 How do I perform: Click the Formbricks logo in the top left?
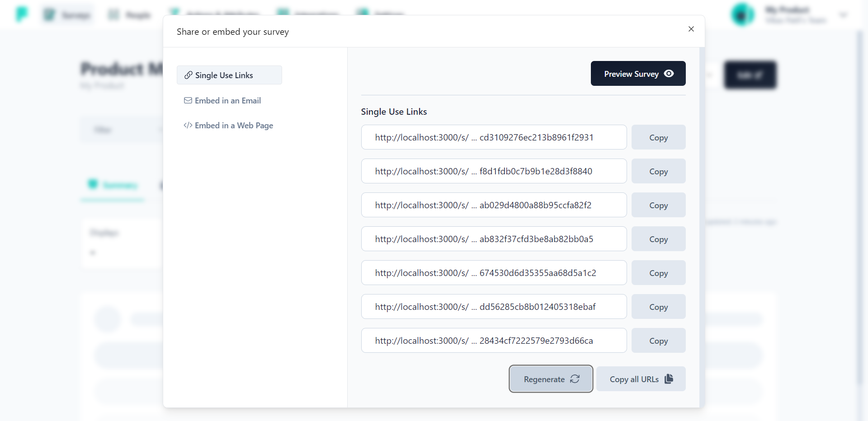(21, 14)
